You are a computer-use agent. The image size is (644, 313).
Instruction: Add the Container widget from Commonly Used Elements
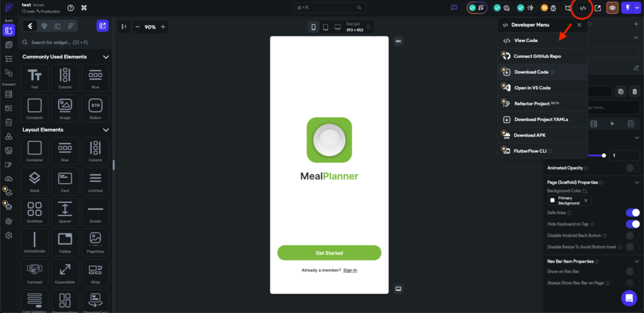coord(35,108)
